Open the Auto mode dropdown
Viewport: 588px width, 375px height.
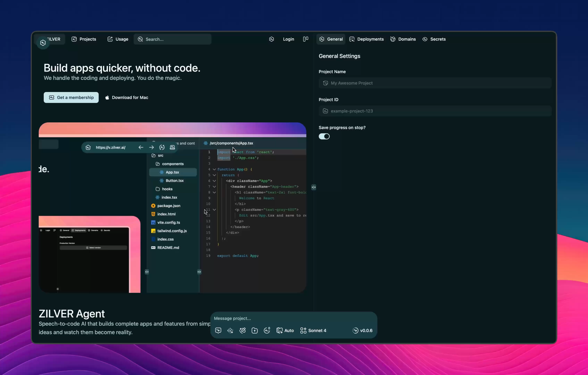[285, 331]
